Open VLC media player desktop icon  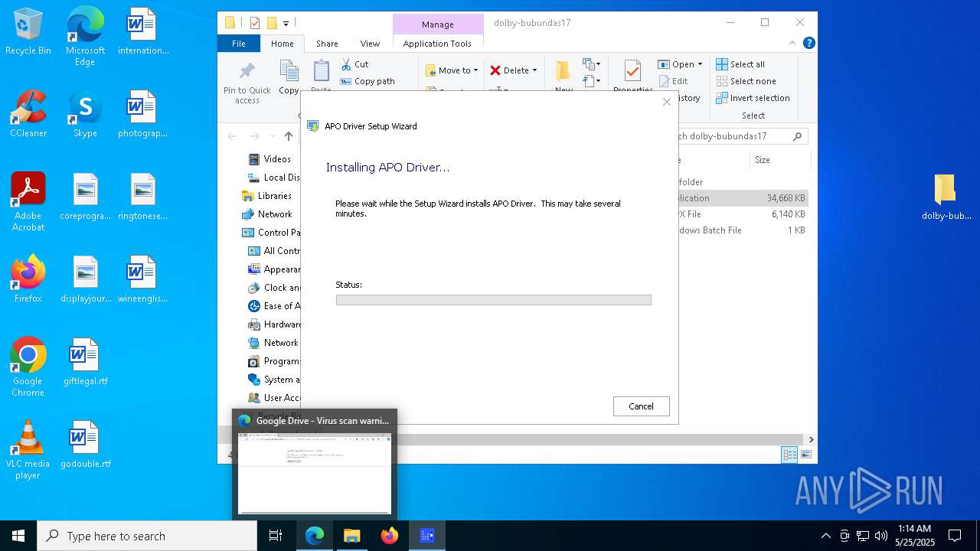tap(28, 450)
